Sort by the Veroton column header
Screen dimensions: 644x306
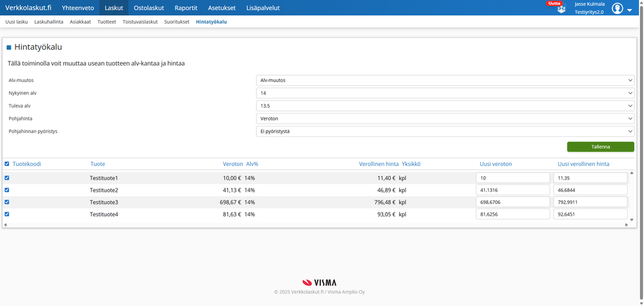(x=233, y=164)
